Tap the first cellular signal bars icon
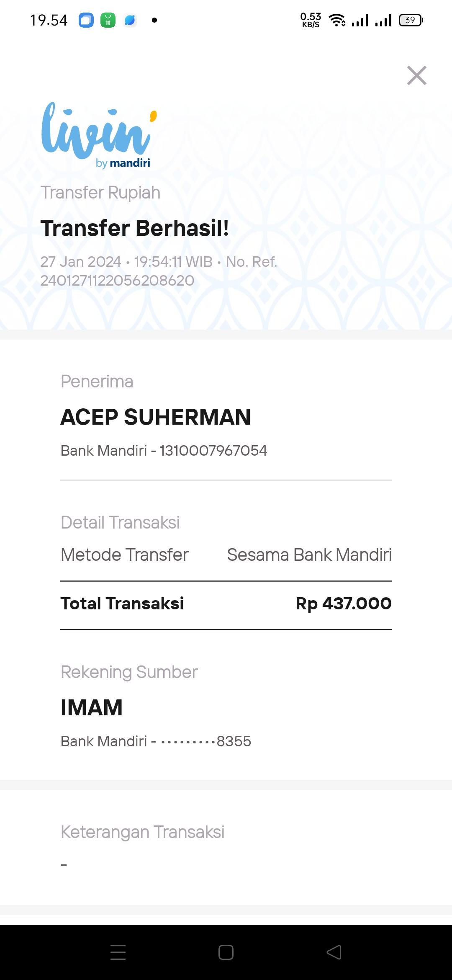 click(x=360, y=20)
